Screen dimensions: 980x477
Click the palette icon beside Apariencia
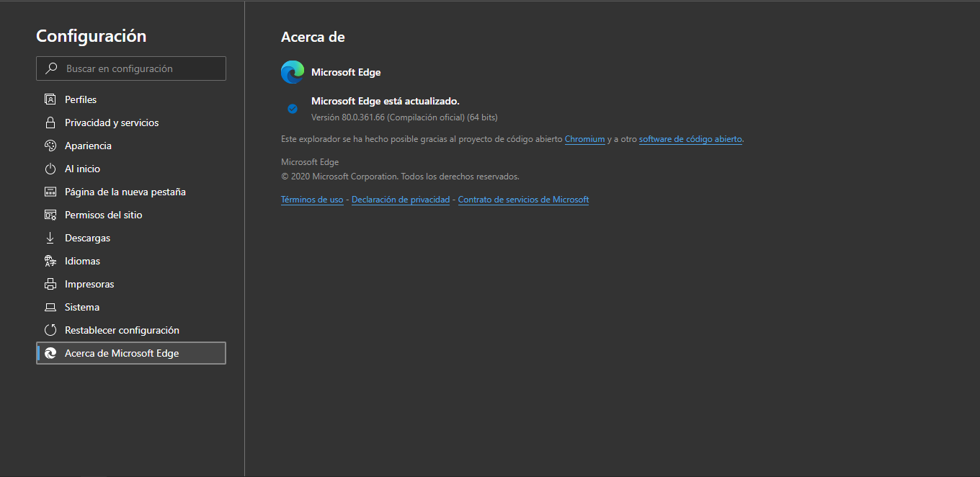(50, 146)
